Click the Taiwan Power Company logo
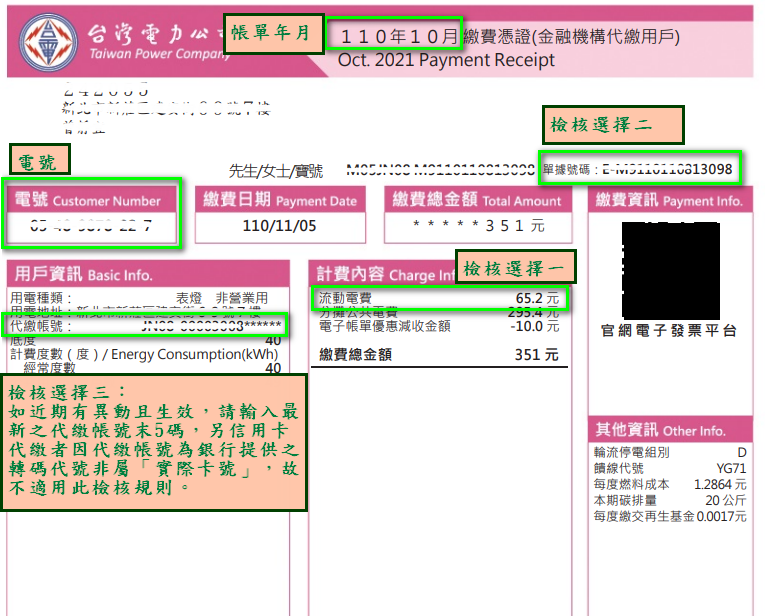 pos(48,42)
